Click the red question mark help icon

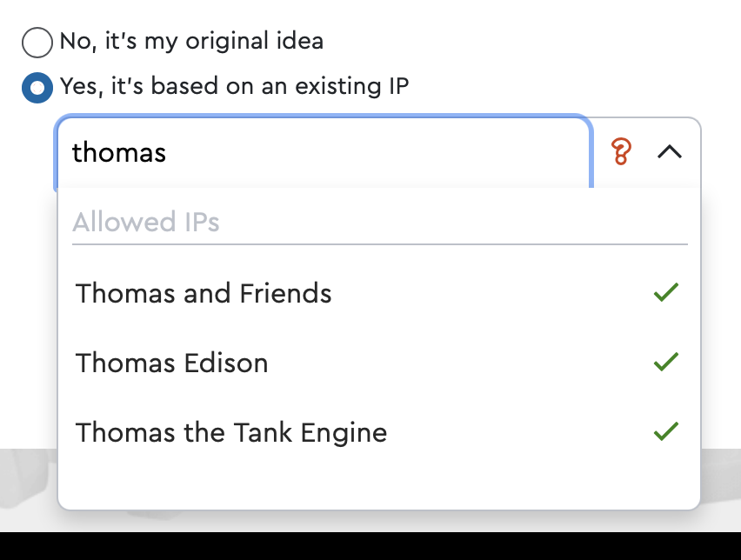(x=620, y=151)
